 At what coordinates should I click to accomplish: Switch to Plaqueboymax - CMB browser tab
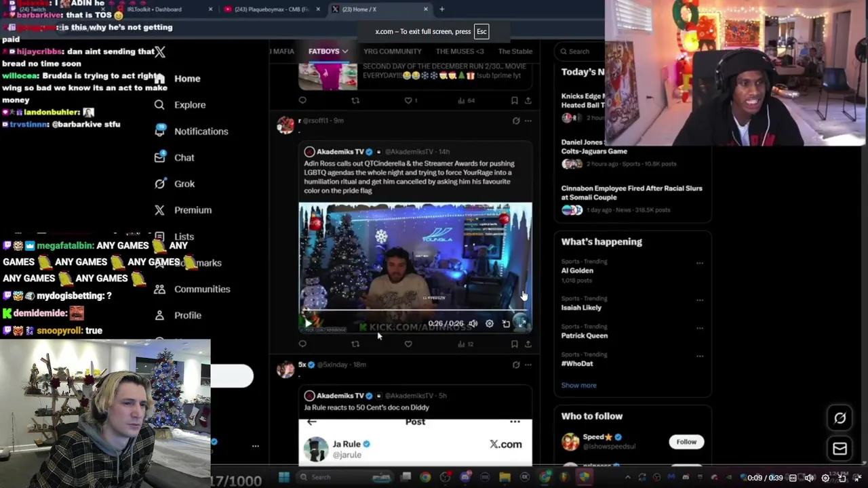(x=271, y=9)
